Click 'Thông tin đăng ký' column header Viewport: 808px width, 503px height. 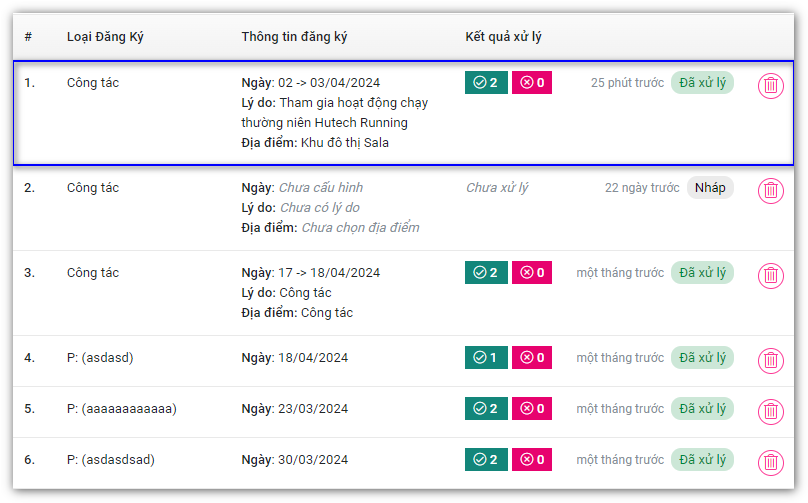pos(294,37)
